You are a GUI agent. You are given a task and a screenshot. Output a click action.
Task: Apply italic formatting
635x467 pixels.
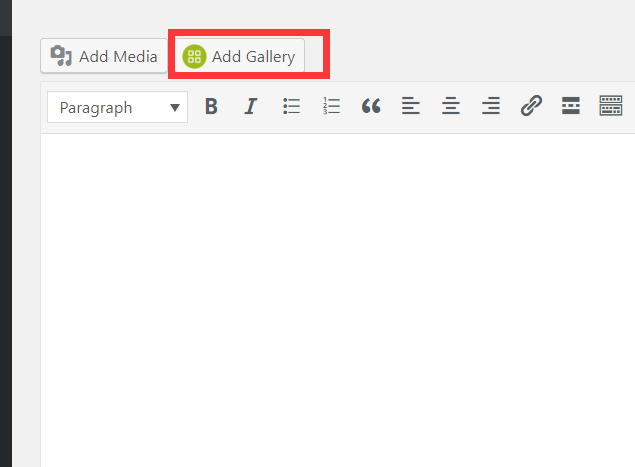click(x=251, y=107)
